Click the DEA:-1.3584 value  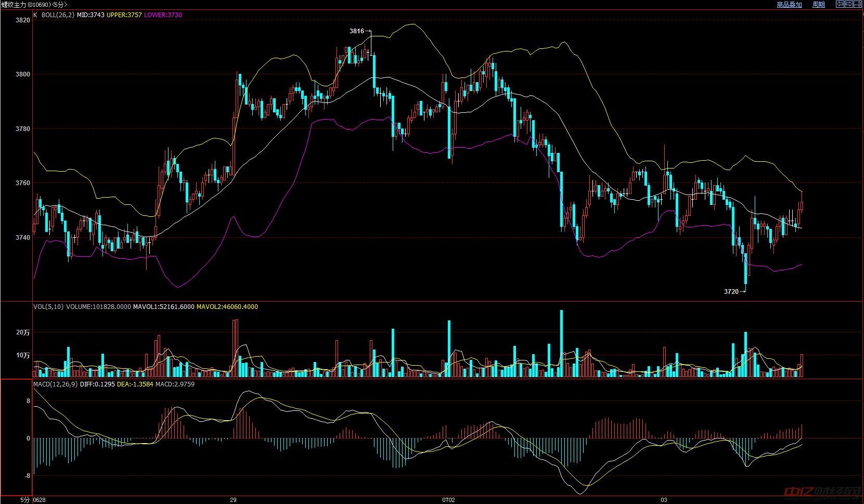pyautogui.click(x=135, y=384)
